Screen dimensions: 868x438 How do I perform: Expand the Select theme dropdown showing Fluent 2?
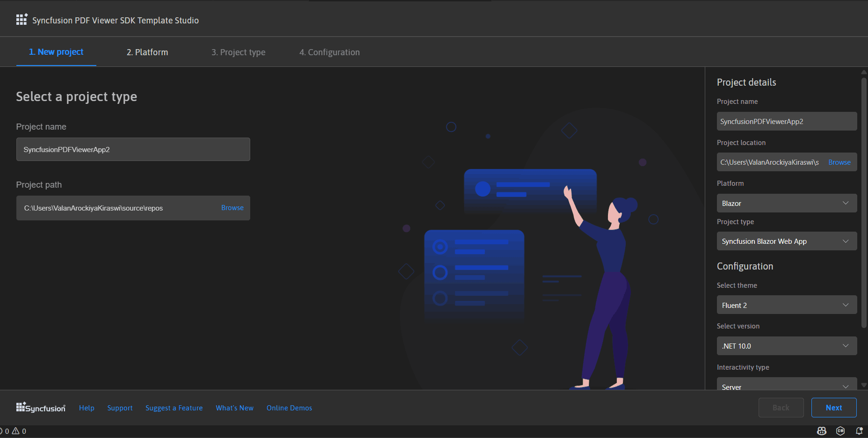(x=787, y=305)
